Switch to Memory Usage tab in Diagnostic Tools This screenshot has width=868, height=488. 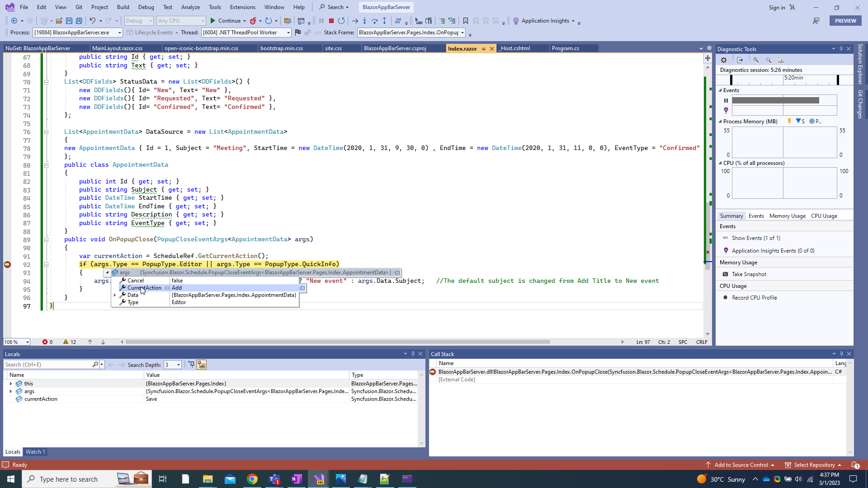(x=787, y=216)
